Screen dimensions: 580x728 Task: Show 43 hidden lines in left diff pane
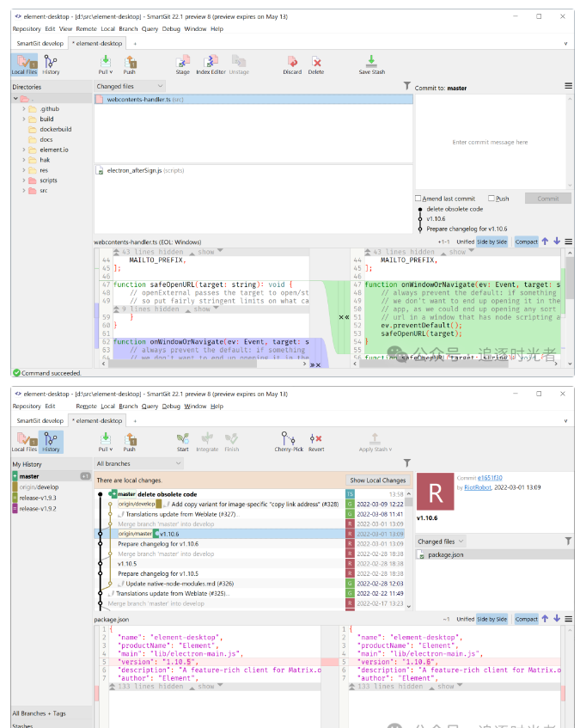[208, 252]
